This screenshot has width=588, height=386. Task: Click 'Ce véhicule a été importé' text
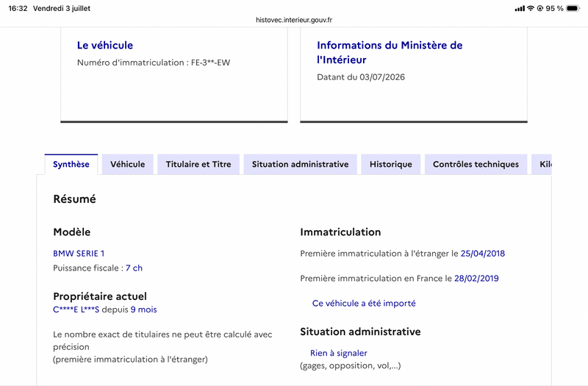pyautogui.click(x=364, y=304)
